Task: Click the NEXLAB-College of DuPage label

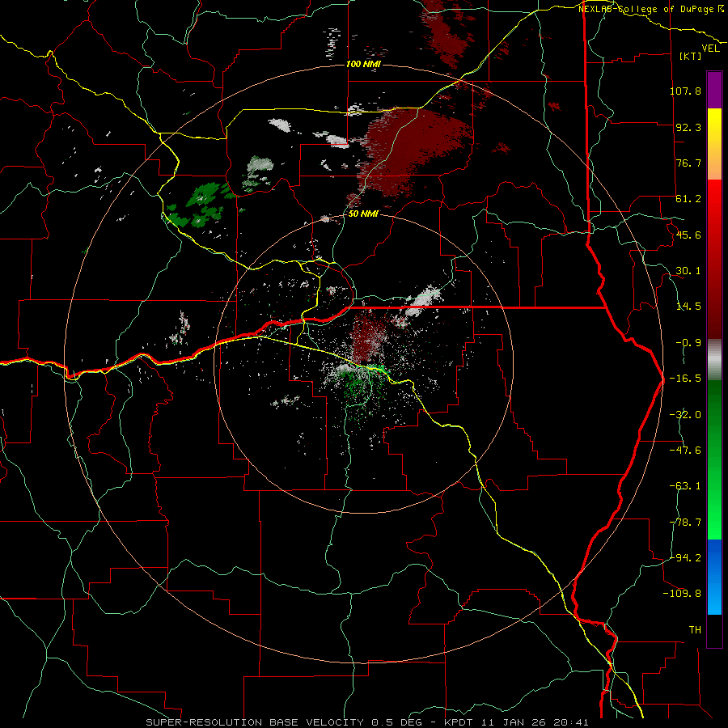Action: tap(650, 9)
